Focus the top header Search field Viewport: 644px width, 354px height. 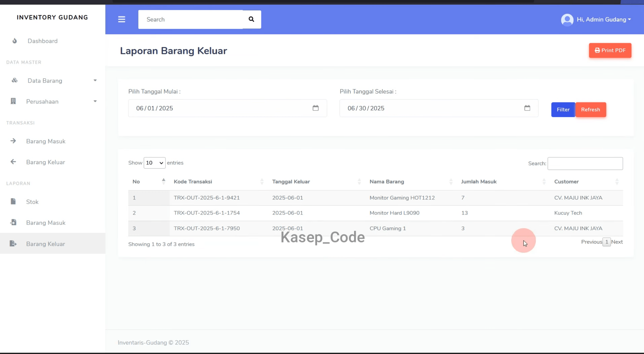pyautogui.click(x=190, y=19)
